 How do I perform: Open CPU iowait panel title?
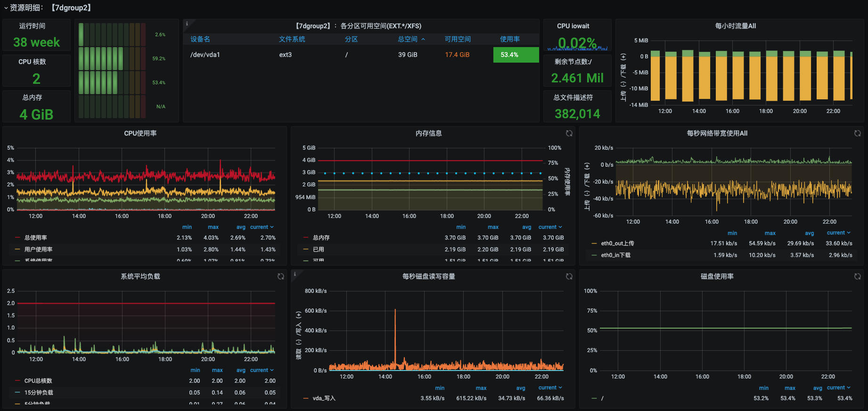[573, 26]
